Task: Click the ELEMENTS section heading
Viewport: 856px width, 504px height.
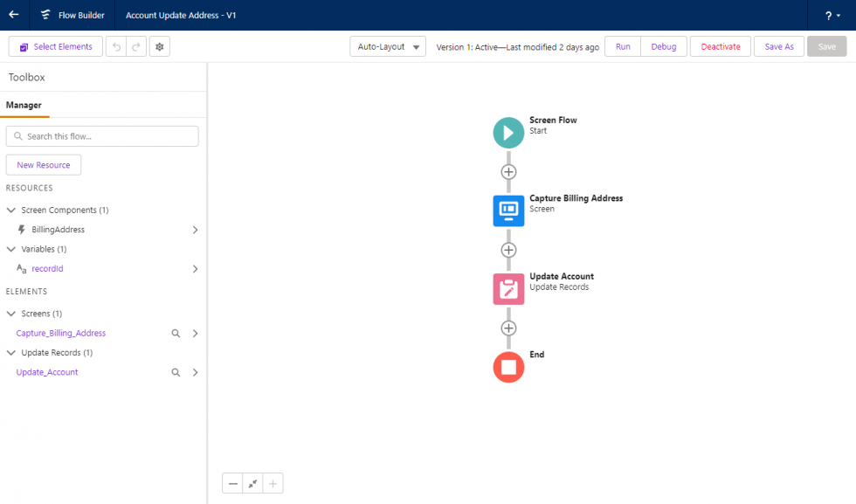Action: tap(26, 292)
